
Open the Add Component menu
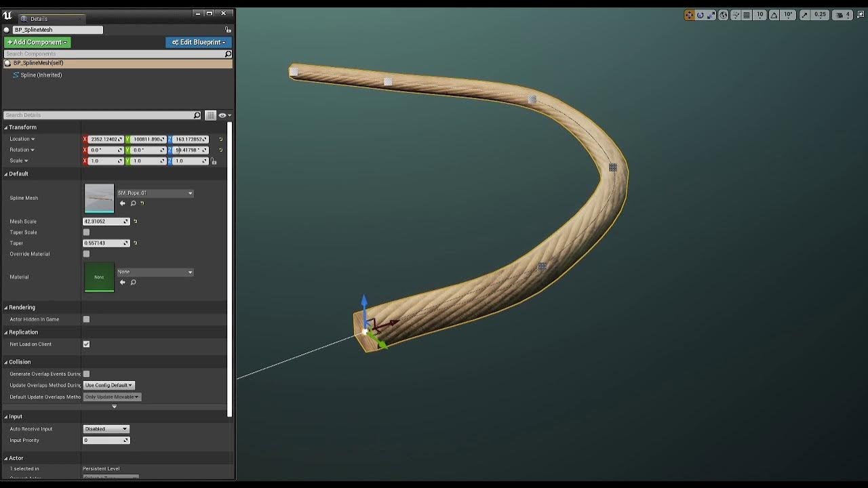pyautogui.click(x=37, y=42)
